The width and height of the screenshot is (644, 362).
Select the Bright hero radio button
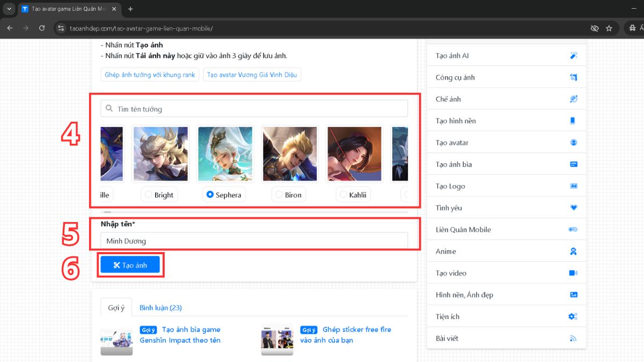coord(149,195)
